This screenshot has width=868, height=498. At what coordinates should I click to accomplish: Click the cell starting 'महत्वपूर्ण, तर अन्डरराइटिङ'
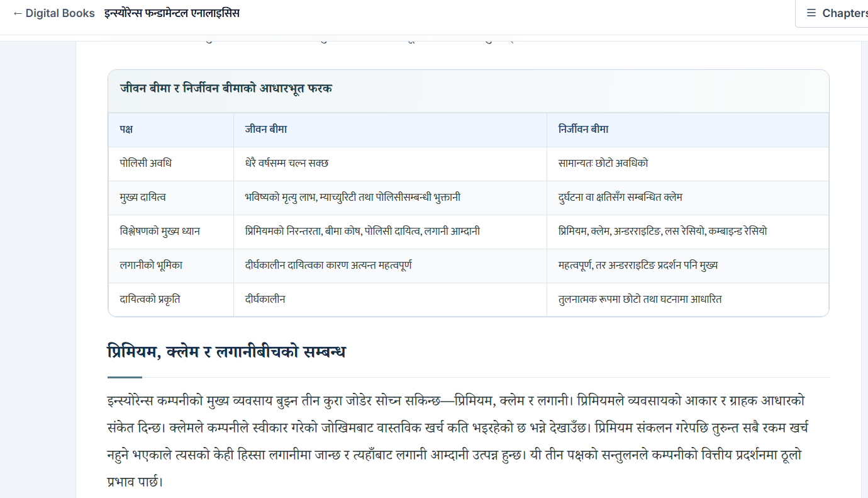[x=687, y=266]
